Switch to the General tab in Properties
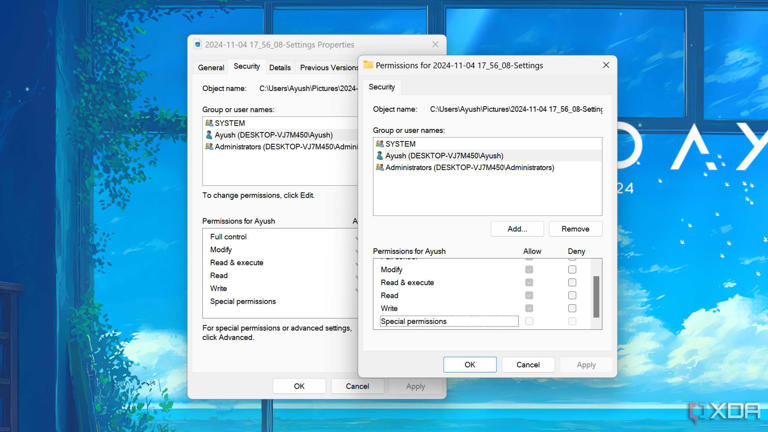 (211, 68)
